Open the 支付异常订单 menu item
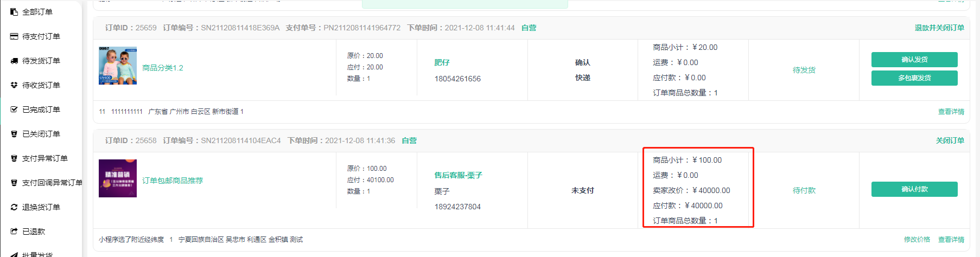The width and height of the screenshot is (980, 257). coord(44,158)
